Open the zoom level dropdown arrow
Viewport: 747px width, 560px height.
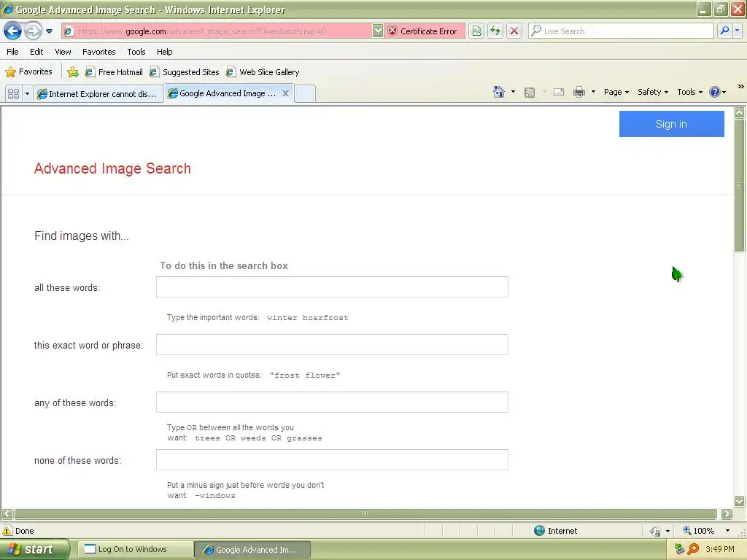pyautogui.click(x=727, y=531)
